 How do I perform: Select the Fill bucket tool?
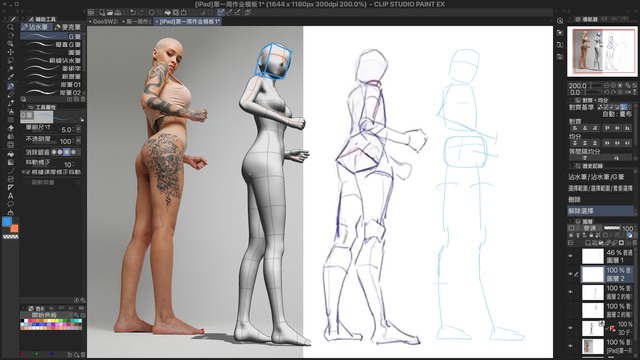(x=11, y=154)
